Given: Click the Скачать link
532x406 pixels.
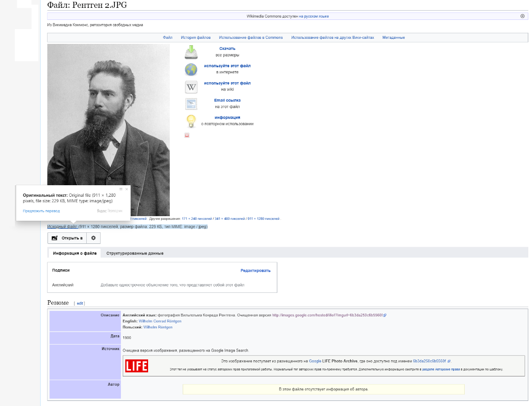Looking at the screenshot, I should [x=227, y=48].
